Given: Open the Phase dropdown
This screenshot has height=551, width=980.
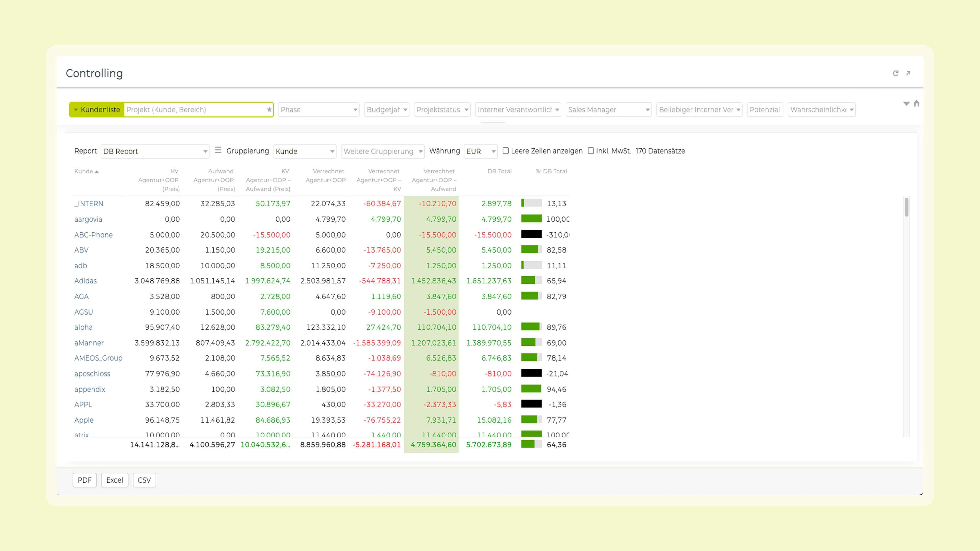Looking at the screenshot, I should [x=318, y=109].
